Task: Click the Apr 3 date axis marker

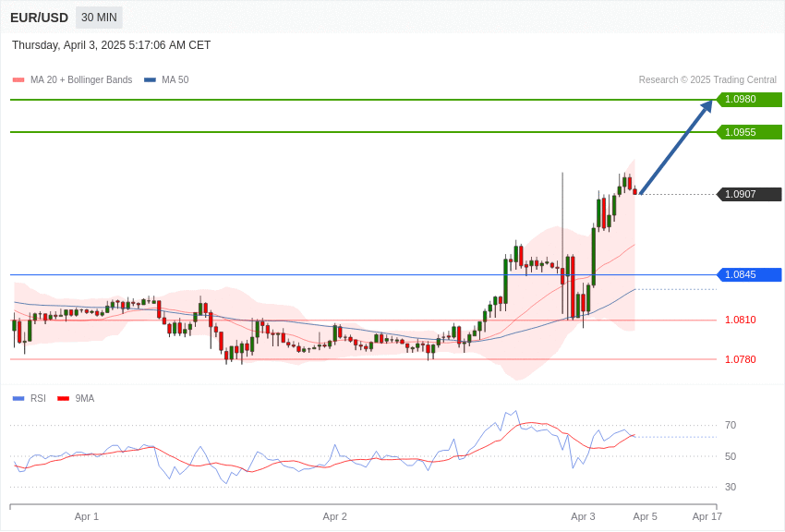Action: 583,516
